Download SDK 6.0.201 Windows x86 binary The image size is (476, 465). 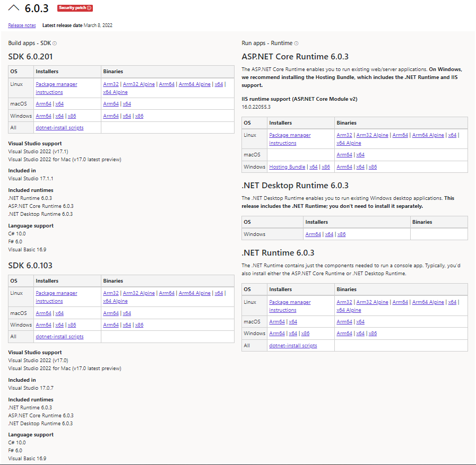point(140,116)
